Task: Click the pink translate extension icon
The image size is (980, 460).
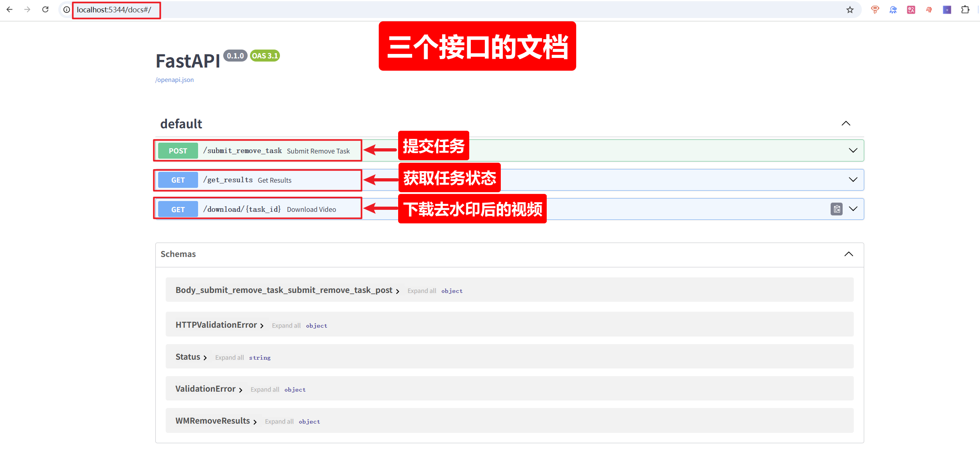Action: 911,10
